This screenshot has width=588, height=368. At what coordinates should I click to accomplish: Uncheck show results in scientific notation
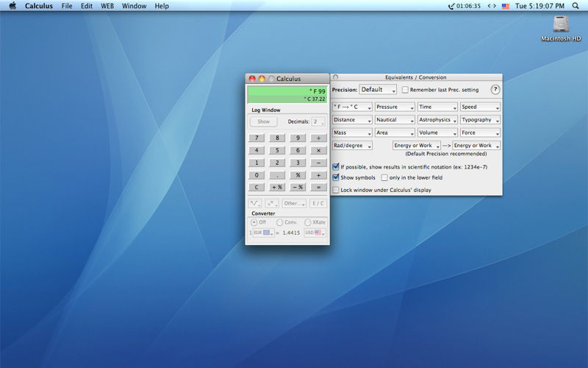click(336, 167)
